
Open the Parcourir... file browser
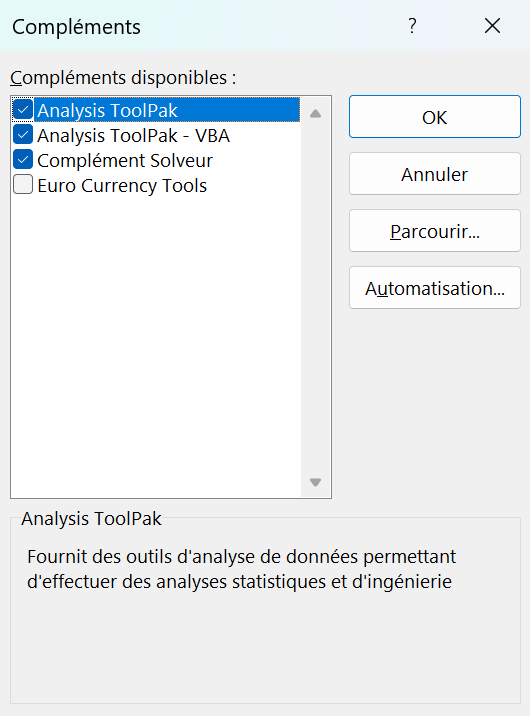coord(435,231)
